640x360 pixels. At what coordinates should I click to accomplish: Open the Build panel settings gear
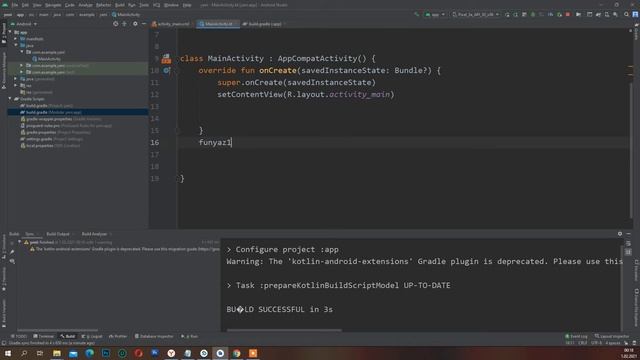coord(620,234)
